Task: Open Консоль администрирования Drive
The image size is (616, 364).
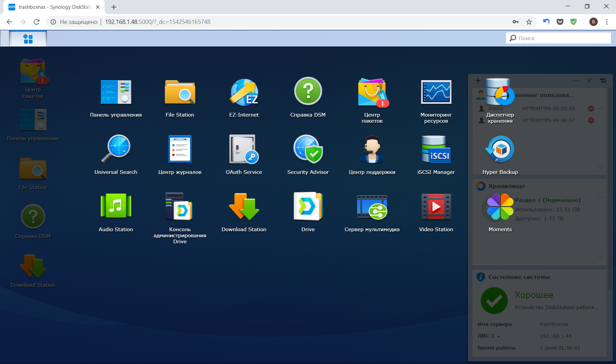Action: (180, 218)
